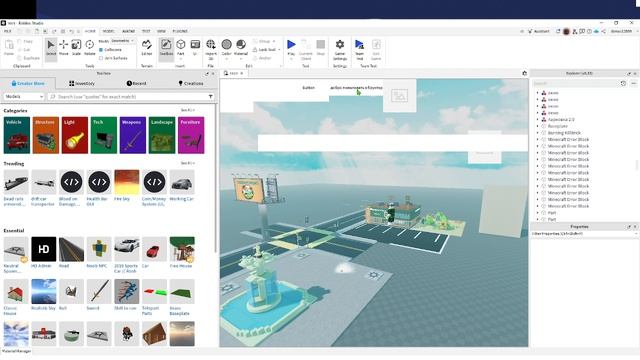
Task: Open the Play mode dropdown arrow
Action: pyautogui.click(x=291, y=59)
